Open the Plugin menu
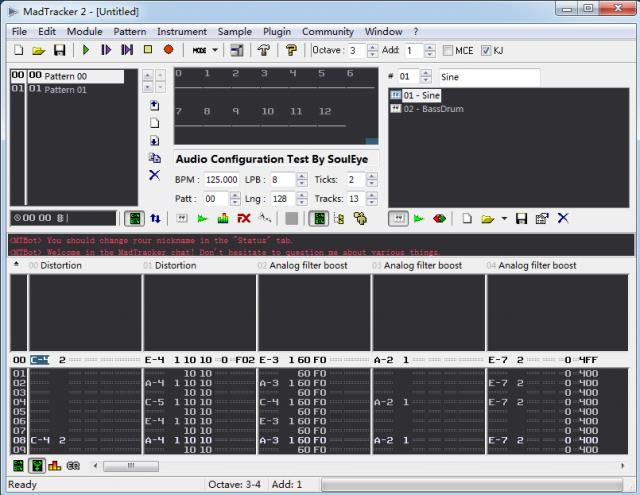The width and height of the screenshot is (640, 495). click(x=277, y=31)
